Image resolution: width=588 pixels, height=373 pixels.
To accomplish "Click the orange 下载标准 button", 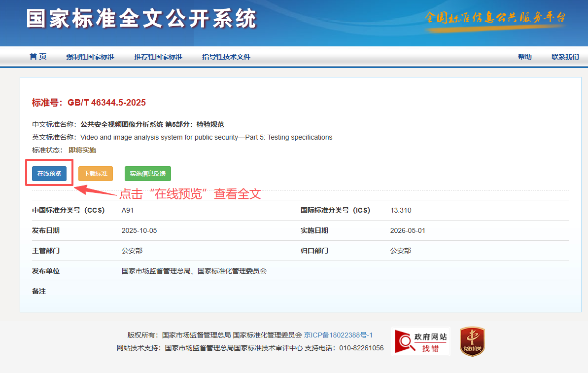I will (x=96, y=174).
